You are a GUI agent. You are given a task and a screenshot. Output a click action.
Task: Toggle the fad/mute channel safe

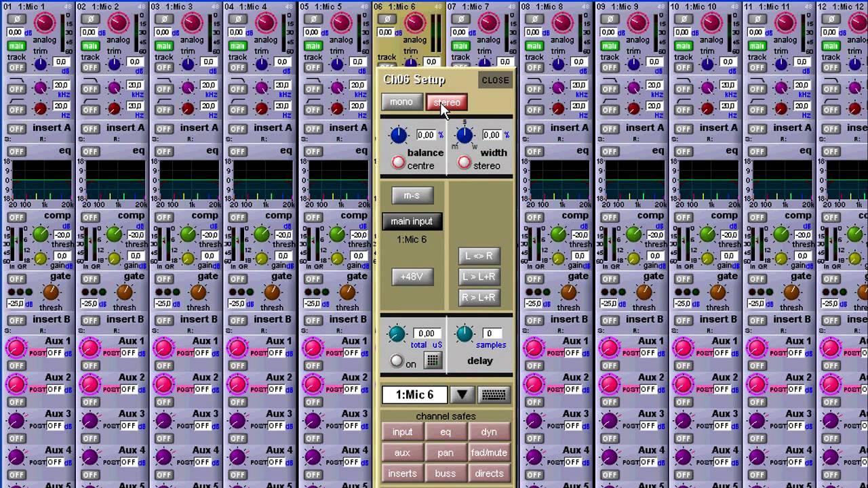(489, 453)
